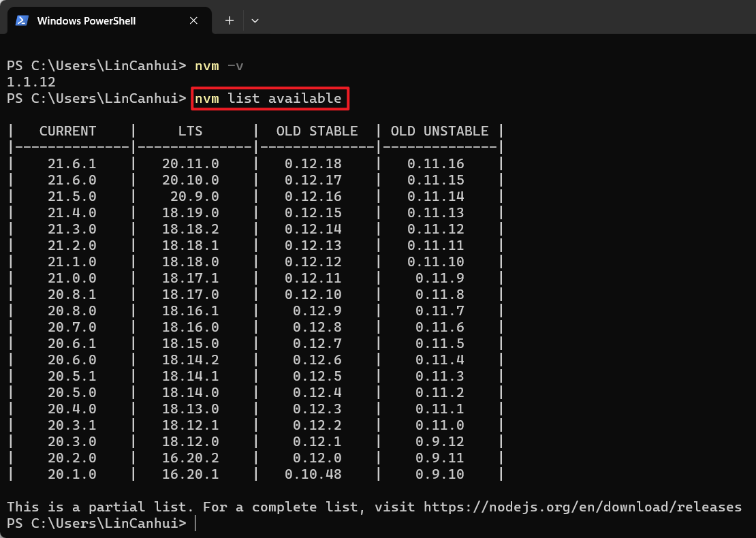Select the Windows PowerShell tab title
This screenshot has width=756, height=538.
tap(86, 20)
